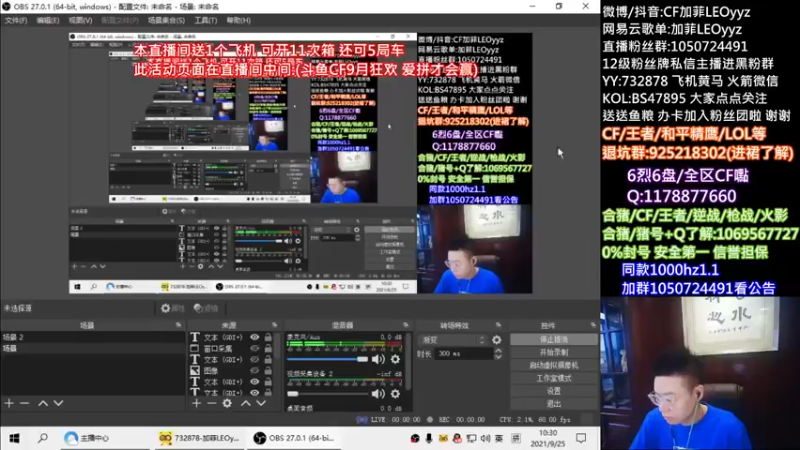Open transition properties gear icon
Screen dimensions: 800x450
pyautogui.click(x=496, y=339)
